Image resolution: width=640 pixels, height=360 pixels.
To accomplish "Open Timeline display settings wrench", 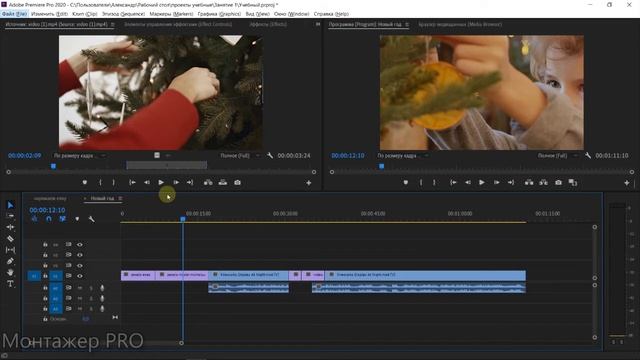I will click(x=91, y=219).
